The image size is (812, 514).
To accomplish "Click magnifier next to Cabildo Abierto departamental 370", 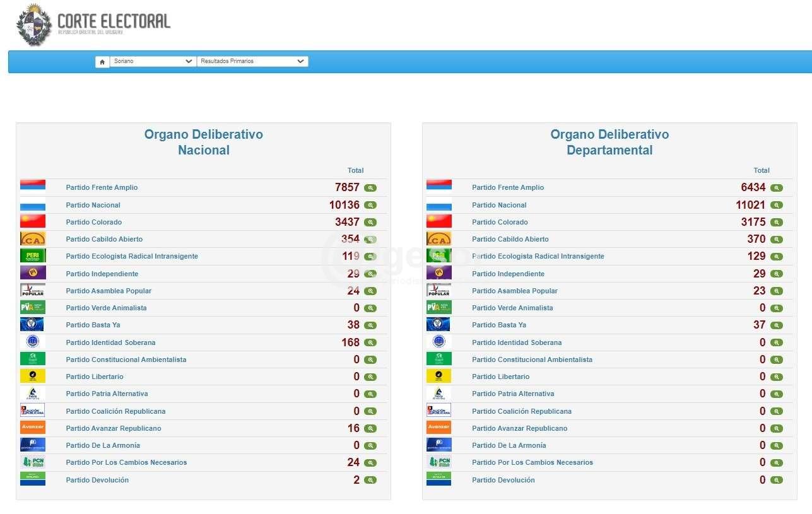I will (776, 240).
